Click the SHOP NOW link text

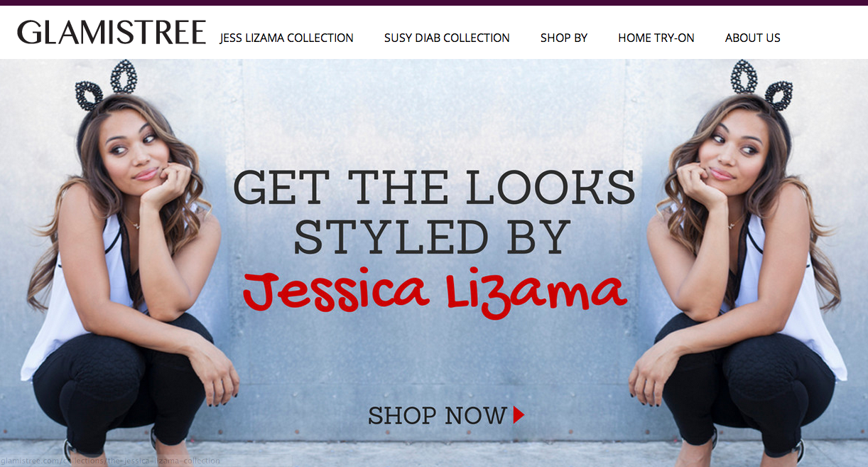(438, 415)
